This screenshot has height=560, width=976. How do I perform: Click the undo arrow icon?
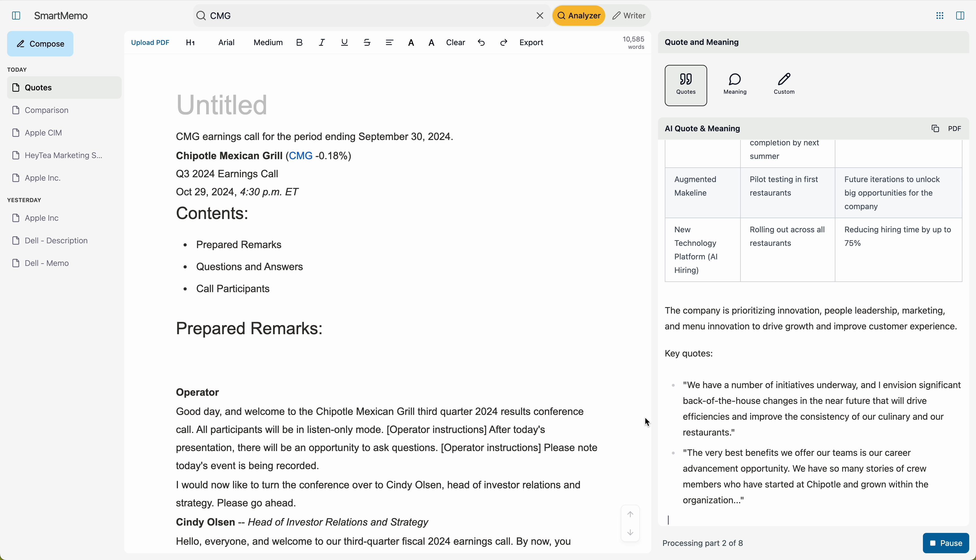pos(481,43)
